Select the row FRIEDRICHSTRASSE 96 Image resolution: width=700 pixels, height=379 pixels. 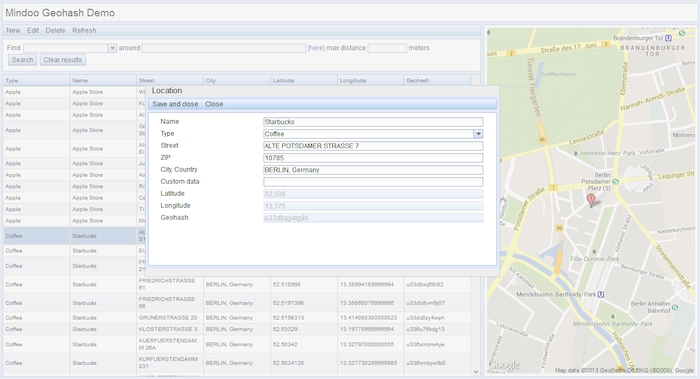(237, 303)
